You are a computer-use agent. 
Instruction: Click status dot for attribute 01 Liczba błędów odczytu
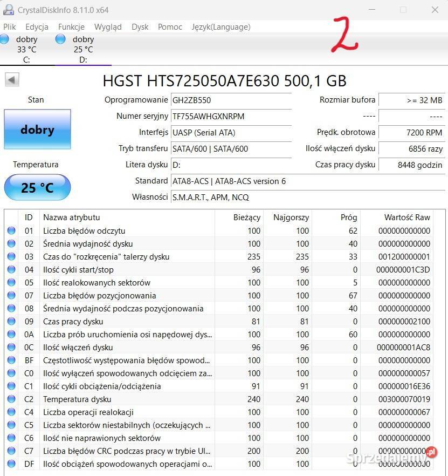(11, 230)
